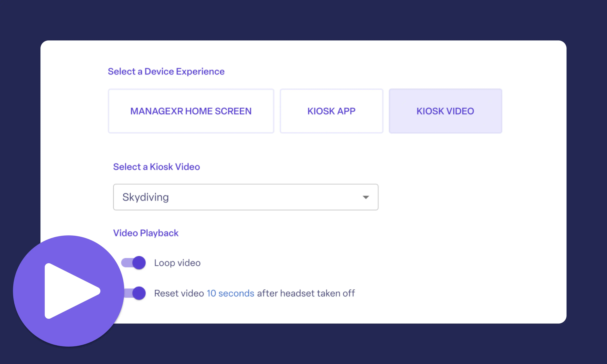Select the Kiosk Video experience option
The height and width of the screenshot is (364, 607).
click(x=445, y=111)
